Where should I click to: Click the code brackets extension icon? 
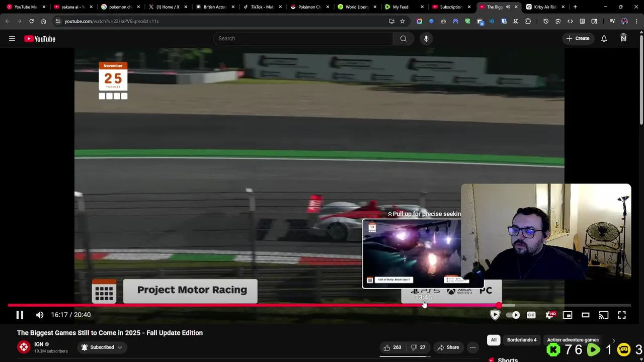coord(570,21)
